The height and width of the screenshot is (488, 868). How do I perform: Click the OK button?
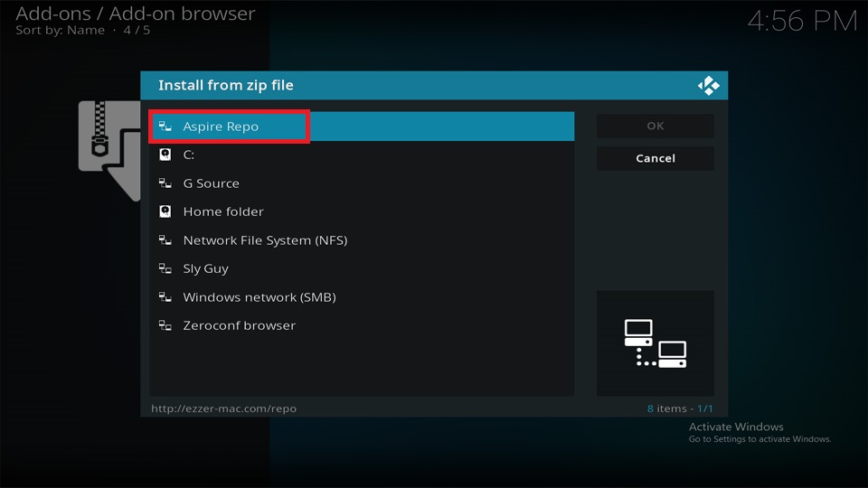pos(656,126)
